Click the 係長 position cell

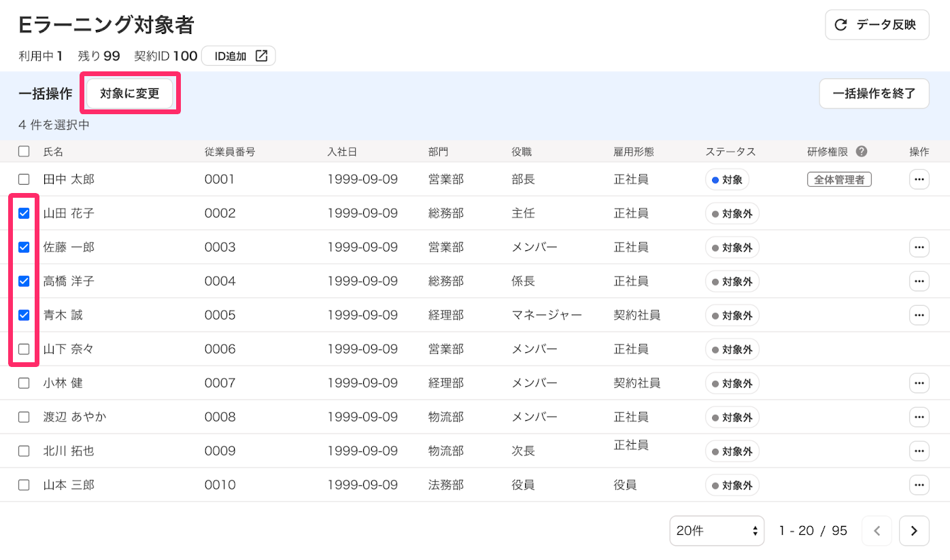(523, 281)
